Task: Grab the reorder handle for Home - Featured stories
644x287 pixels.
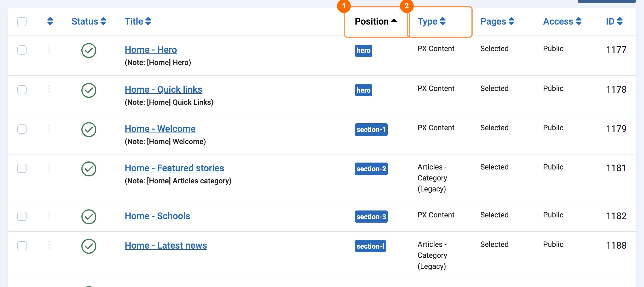Action: click(49, 168)
